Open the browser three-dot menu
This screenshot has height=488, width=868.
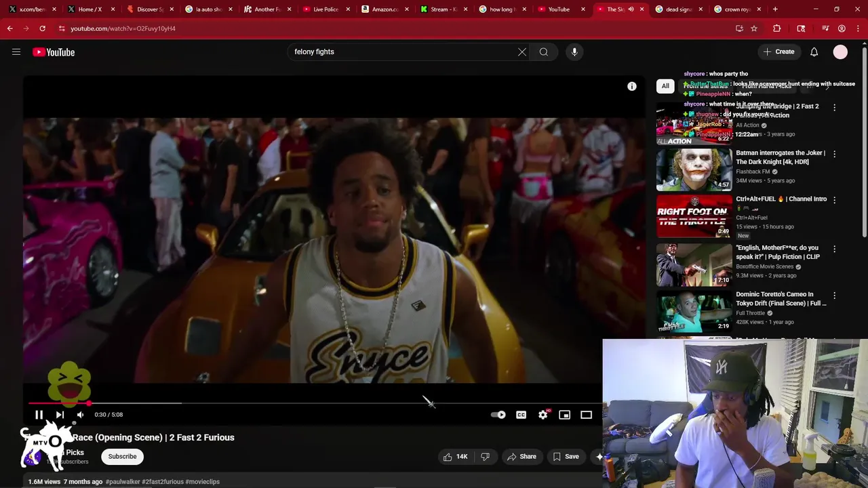(x=857, y=28)
